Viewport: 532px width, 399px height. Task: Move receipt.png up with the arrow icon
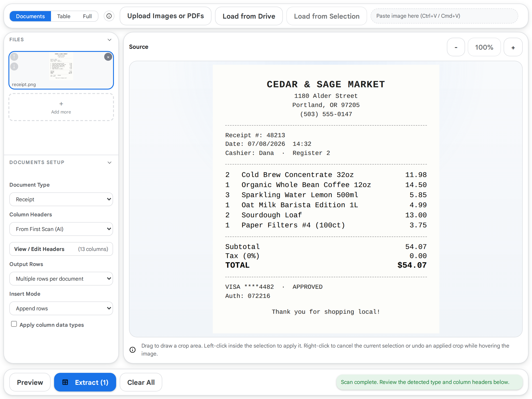pos(14,57)
